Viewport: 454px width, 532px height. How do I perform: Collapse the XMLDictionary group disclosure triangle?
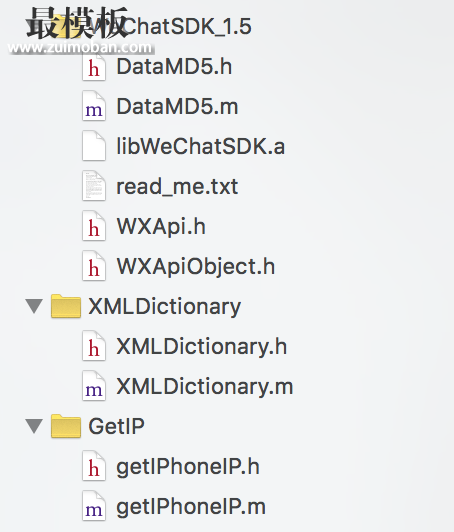click(x=35, y=306)
